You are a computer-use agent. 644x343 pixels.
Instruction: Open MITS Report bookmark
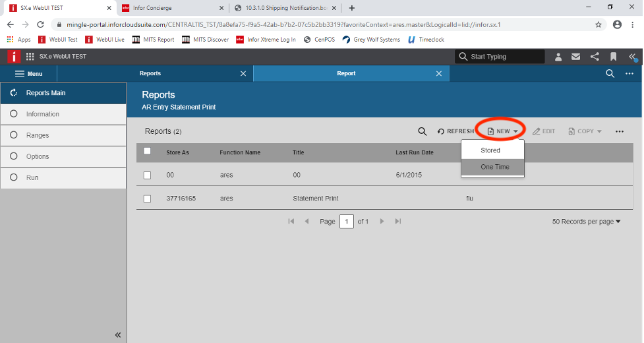click(x=153, y=40)
